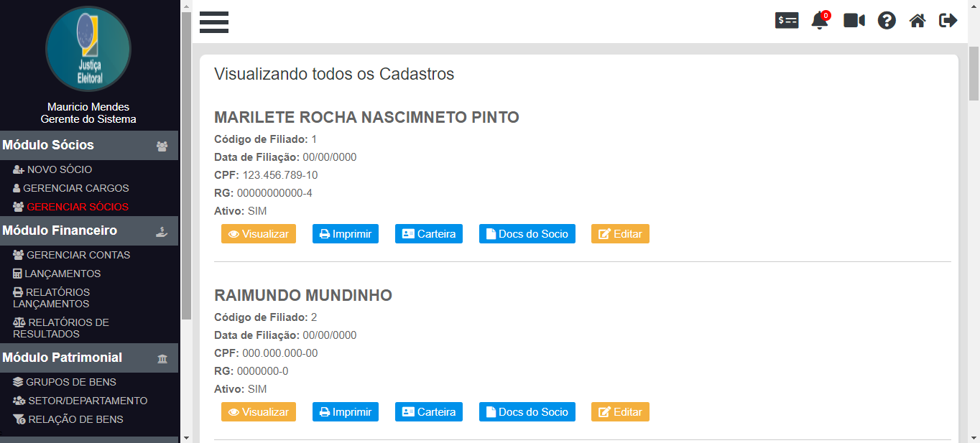Click the video camera icon

pos(854,21)
